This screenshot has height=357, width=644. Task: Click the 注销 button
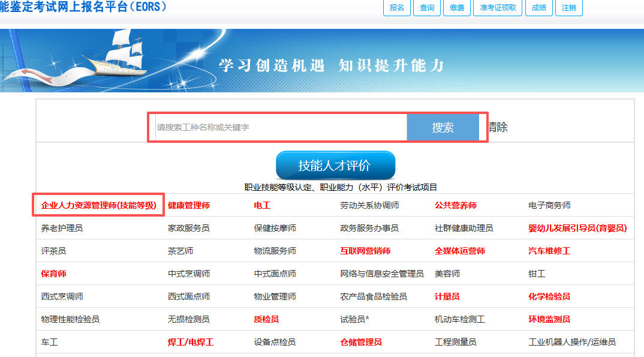[568, 8]
